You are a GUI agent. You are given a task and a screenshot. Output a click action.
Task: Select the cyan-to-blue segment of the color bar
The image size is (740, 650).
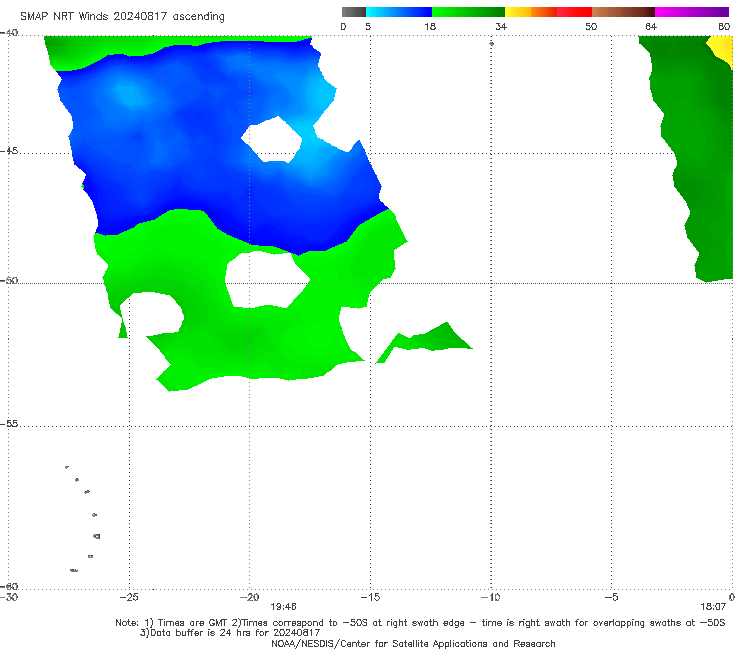399,12
